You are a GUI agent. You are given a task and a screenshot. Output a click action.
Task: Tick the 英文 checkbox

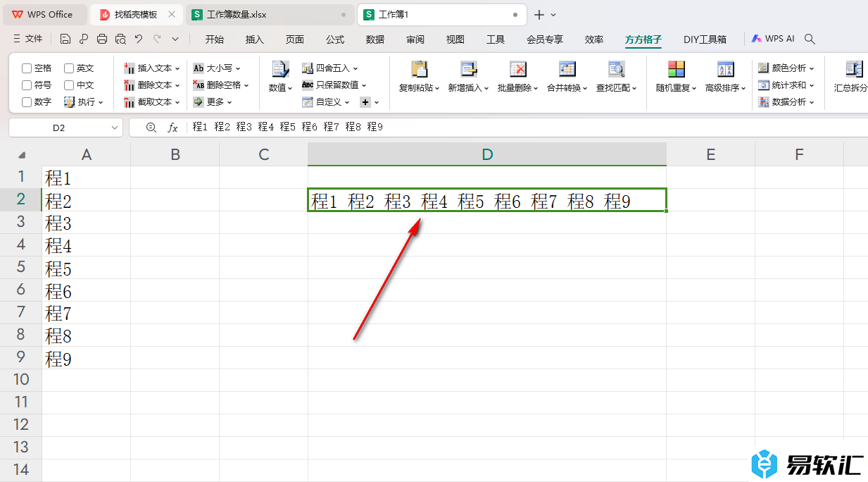pyautogui.click(x=69, y=68)
